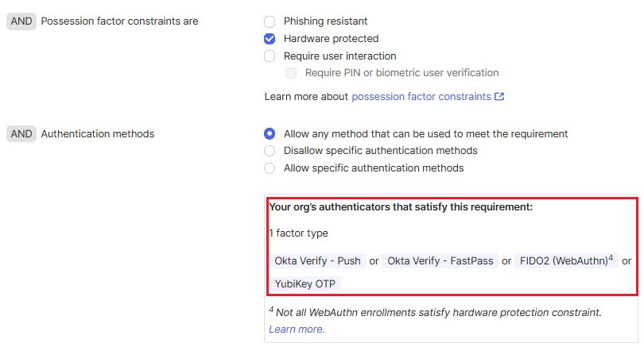The width and height of the screenshot is (644, 347).
Task: Click the footnote 4 superscript on FIDO2
Action: 611,257
